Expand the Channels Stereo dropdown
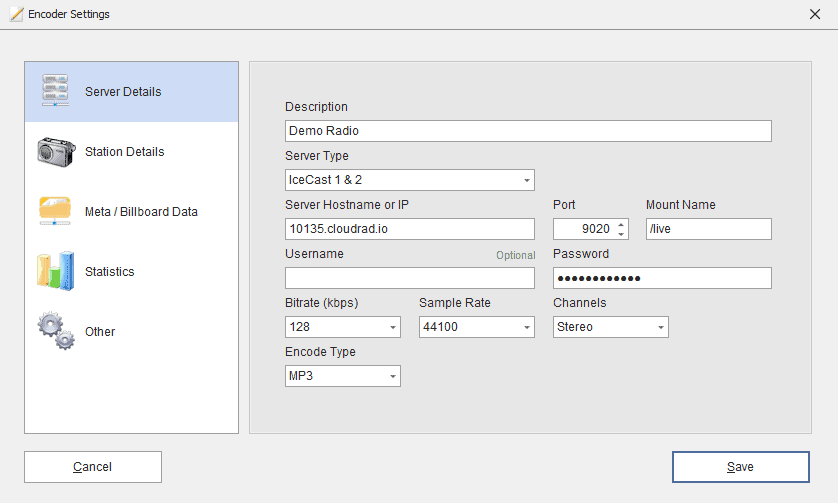The height and width of the screenshot is (503, 838). 660,327
